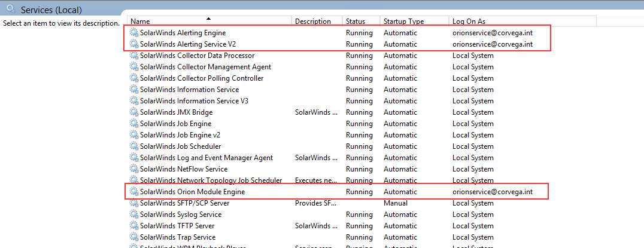Image resolution: width=644 pixels, height=248 pixels.
Task: Select the SolarWinds Syslog Service name
Action: [x=181, y=215]
